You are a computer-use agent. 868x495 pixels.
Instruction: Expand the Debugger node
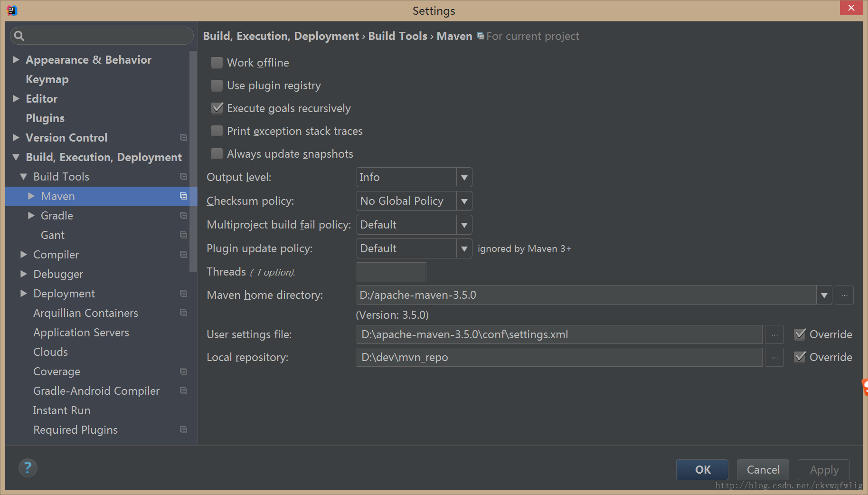pos(24,274)
